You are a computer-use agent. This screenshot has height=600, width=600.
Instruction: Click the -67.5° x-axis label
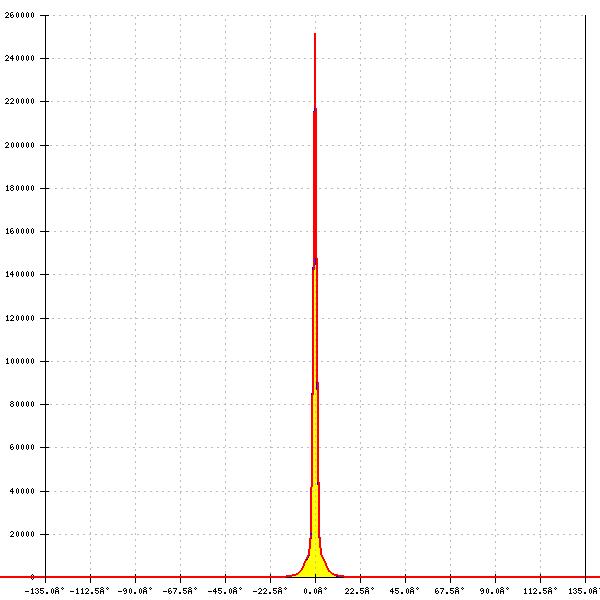(x=181, y=591)
